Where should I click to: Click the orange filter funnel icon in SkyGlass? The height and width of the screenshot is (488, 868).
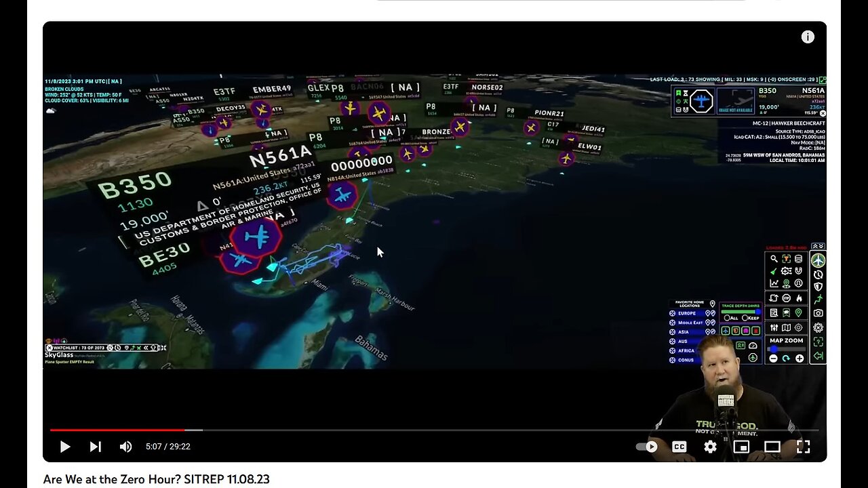(x=786, y=259)
